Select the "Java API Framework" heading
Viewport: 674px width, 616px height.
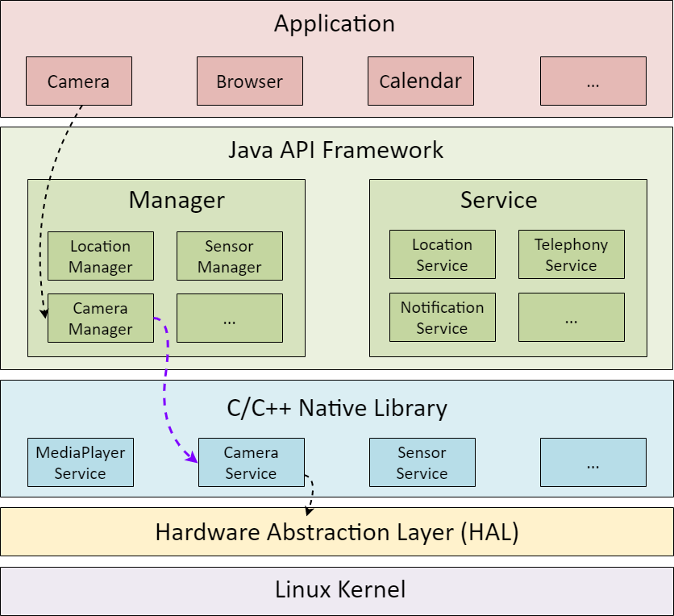click(335, 150)
